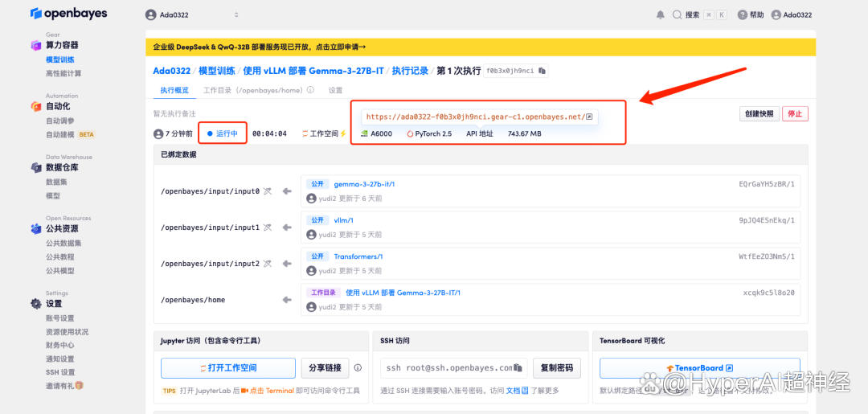The width and height of the screenshot is (868, 414).
Task: Open 账号设置 in sidebar
Action: tap(59, 318)
